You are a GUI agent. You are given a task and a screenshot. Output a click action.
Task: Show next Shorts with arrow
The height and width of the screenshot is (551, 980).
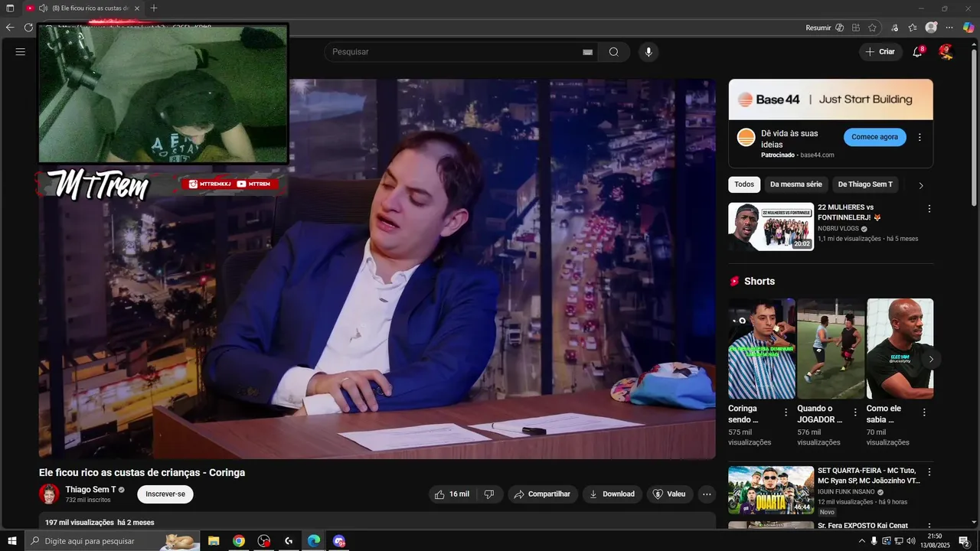[x=931, y=359]
